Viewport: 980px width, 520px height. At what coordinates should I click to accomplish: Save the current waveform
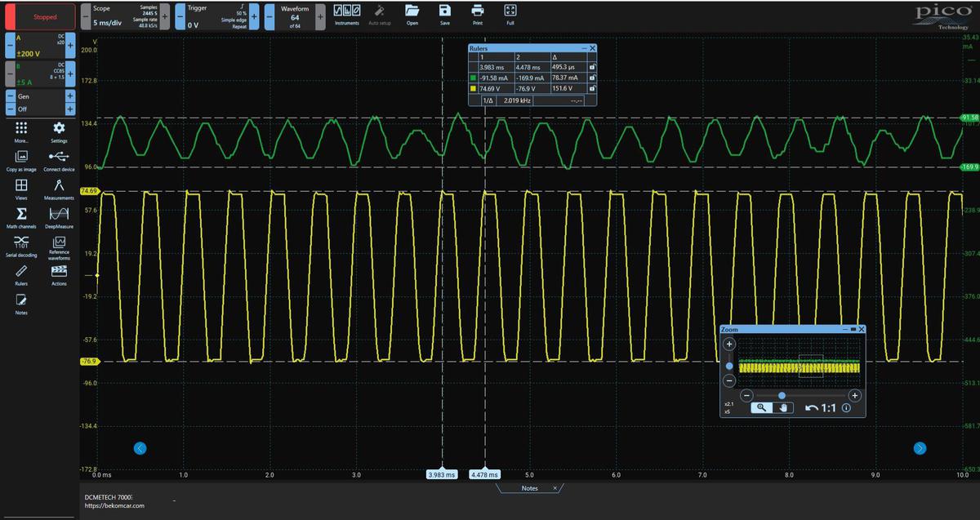click(444, 16)
